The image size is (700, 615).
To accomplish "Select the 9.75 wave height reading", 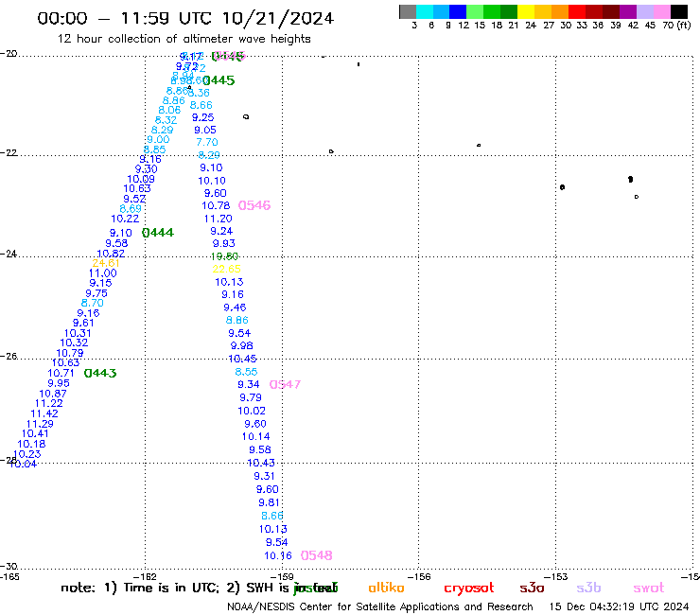I will (96, 293).
